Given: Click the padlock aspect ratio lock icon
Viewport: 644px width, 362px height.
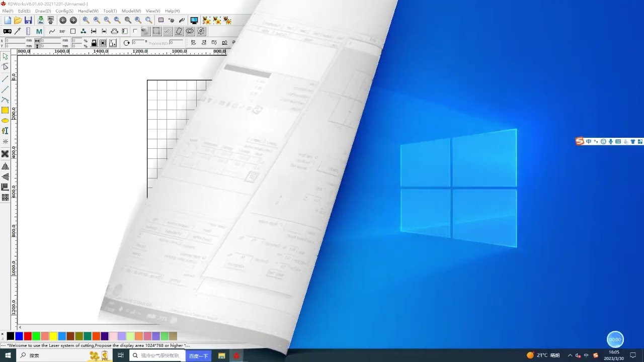Looking at the screenshot, I should 94,43.
